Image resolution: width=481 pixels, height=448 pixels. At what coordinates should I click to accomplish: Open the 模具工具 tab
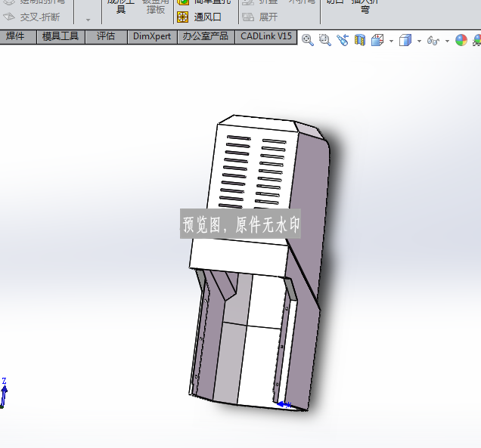pos(61,36)
